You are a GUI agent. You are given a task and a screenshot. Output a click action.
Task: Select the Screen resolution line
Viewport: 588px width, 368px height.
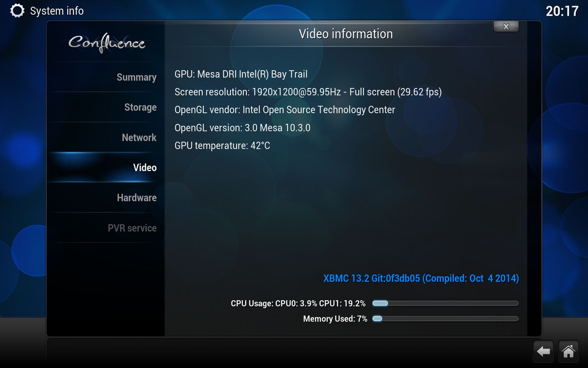click(x=308, y=92)
